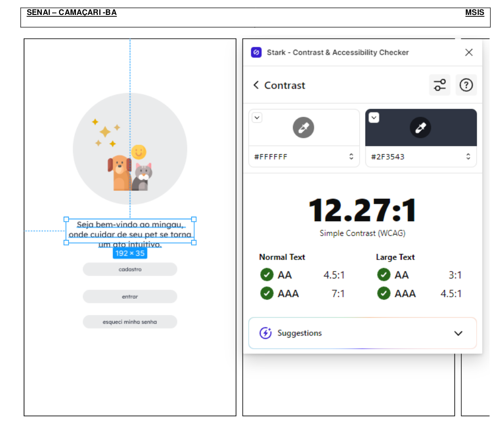This screenshot has height=423, width=504.
Task: Click the esqueci minha senha button
Action: click(130, 322)
